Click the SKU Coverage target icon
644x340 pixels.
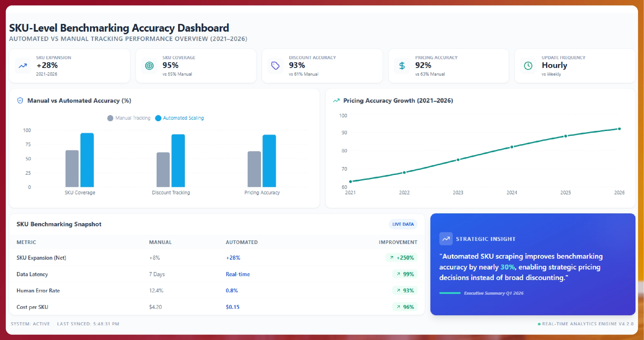(x=149, y=66)
